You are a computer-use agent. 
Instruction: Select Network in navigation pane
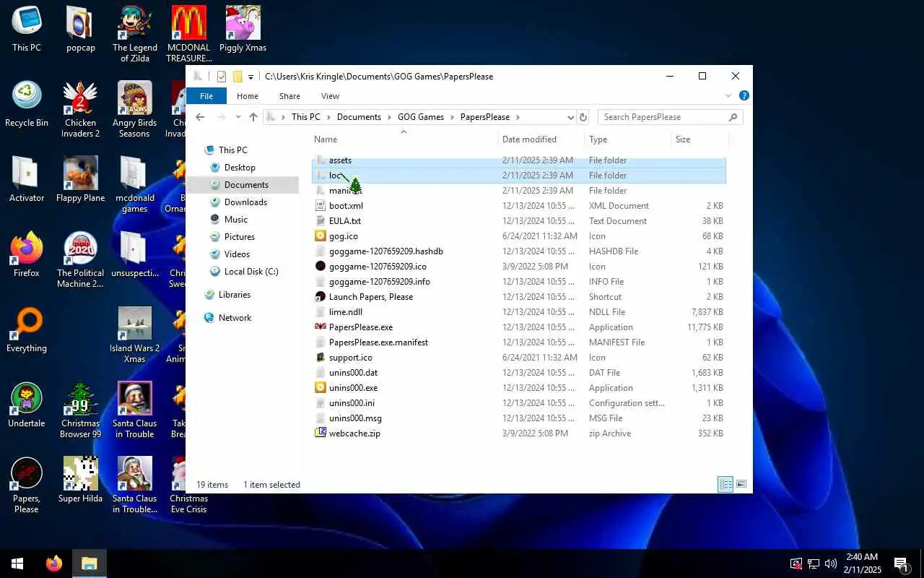235,318
